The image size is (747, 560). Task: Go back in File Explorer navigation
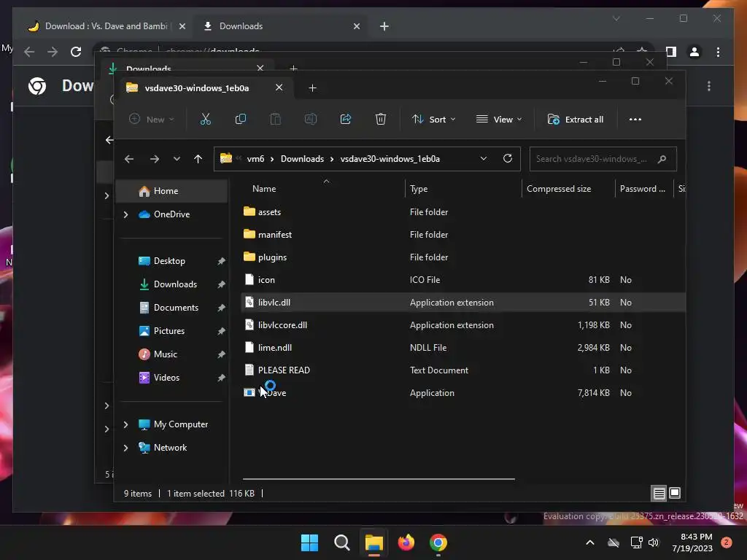coord(129,159)
